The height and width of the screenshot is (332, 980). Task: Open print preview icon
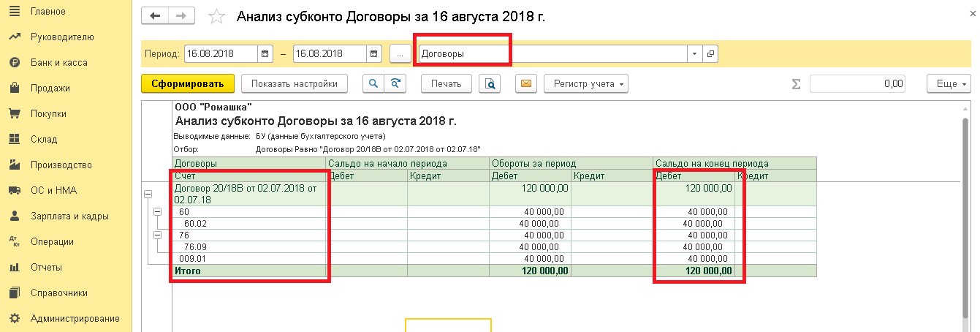point(490,83)
